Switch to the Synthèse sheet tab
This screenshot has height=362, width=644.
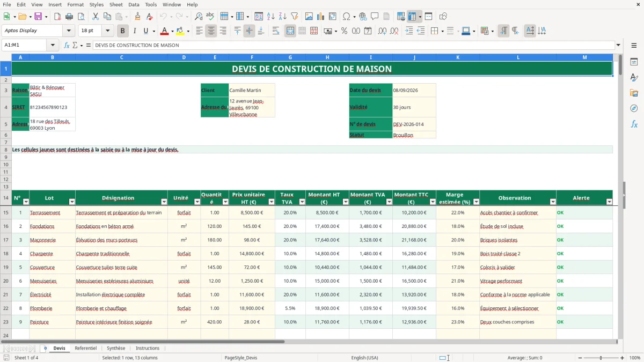coord(116,348)
